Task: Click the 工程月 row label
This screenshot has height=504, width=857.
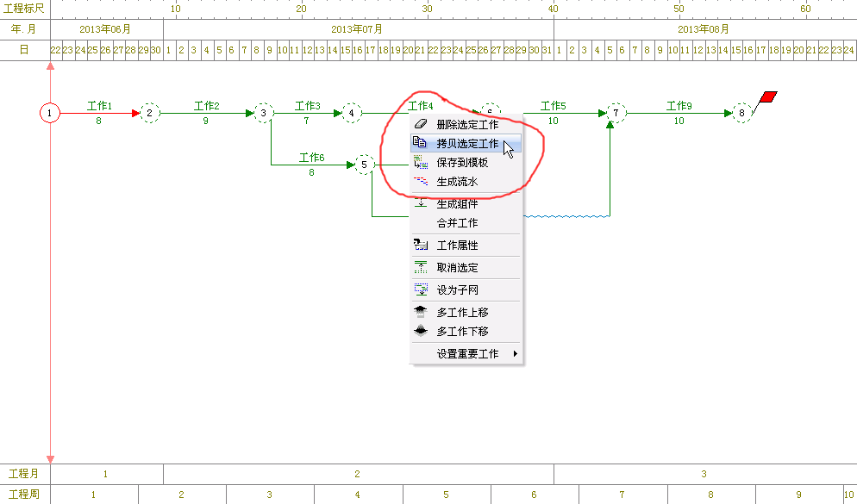Action: pos(24,474)
